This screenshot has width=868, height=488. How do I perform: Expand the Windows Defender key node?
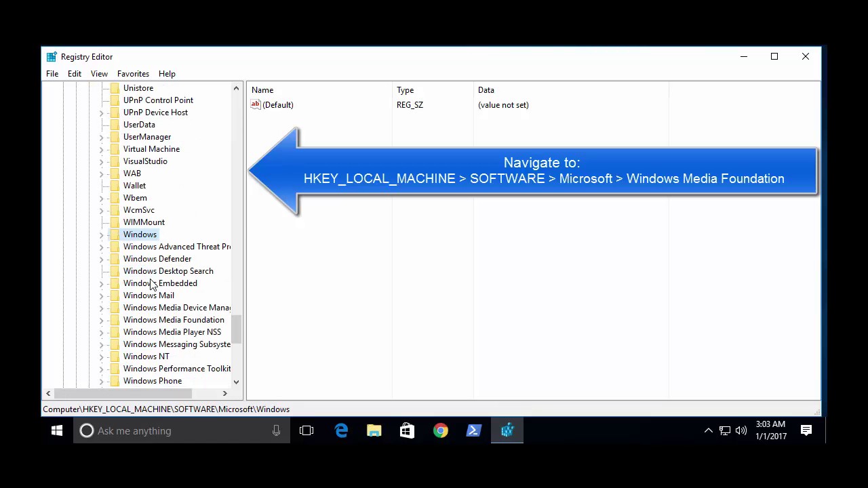[x=102, y=259]
